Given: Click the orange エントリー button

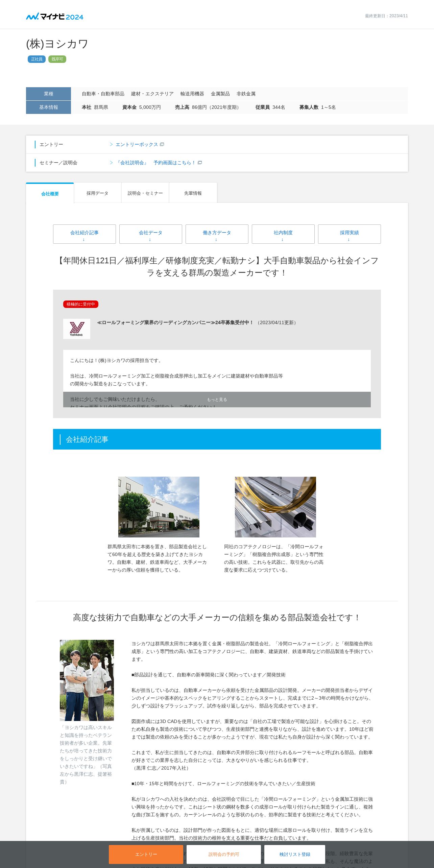Looking at the screenshot, I should coord(146,854).
